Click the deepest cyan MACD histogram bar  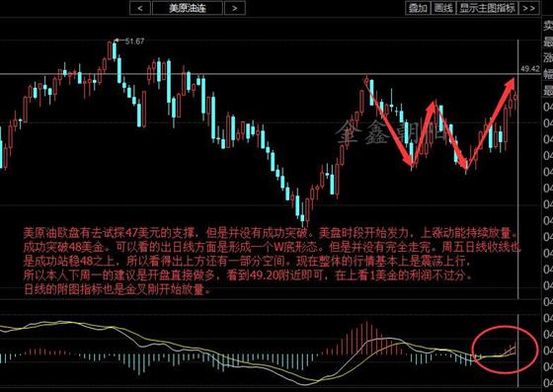(x=139, y=364)
